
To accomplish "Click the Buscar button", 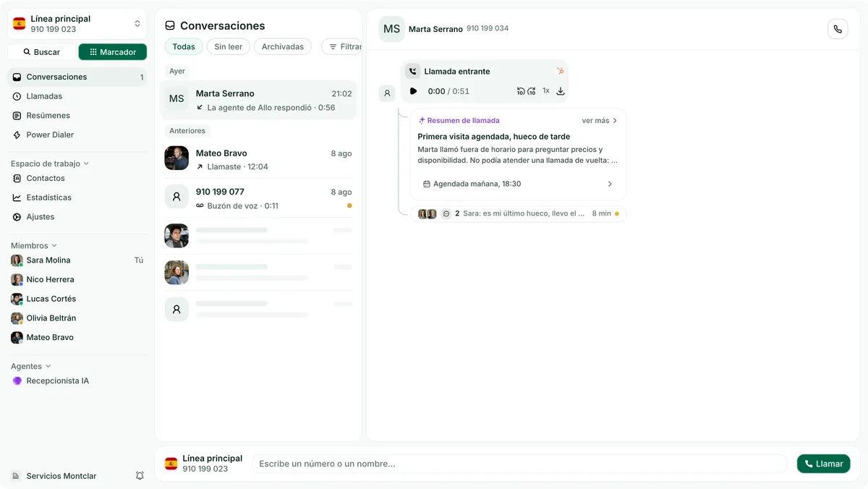I will pos(42,52).
